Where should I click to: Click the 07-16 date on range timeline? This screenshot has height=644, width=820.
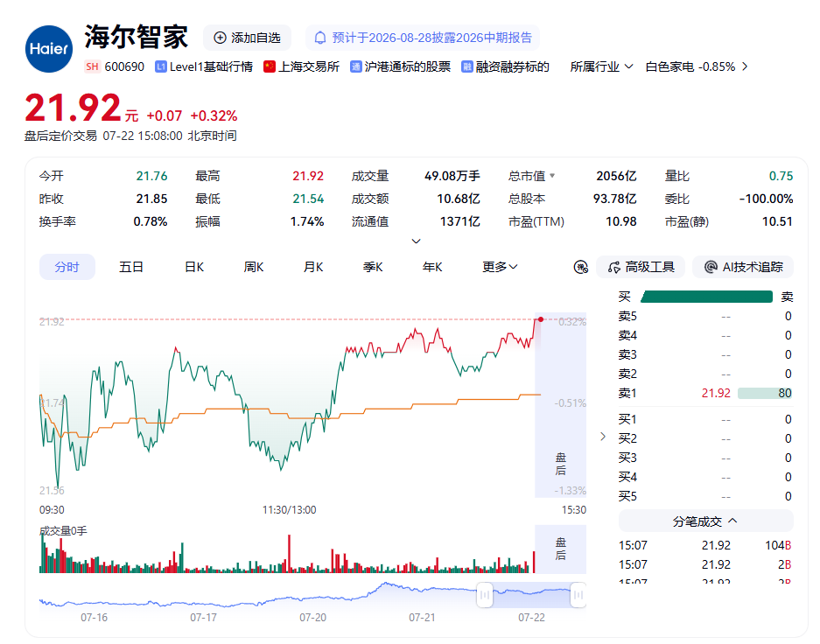95,618
